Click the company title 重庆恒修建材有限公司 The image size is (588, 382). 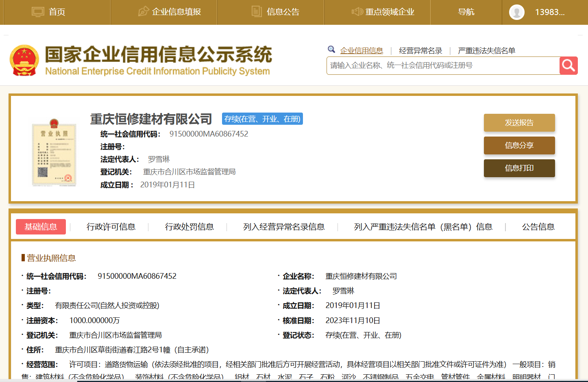coord(151,119)
